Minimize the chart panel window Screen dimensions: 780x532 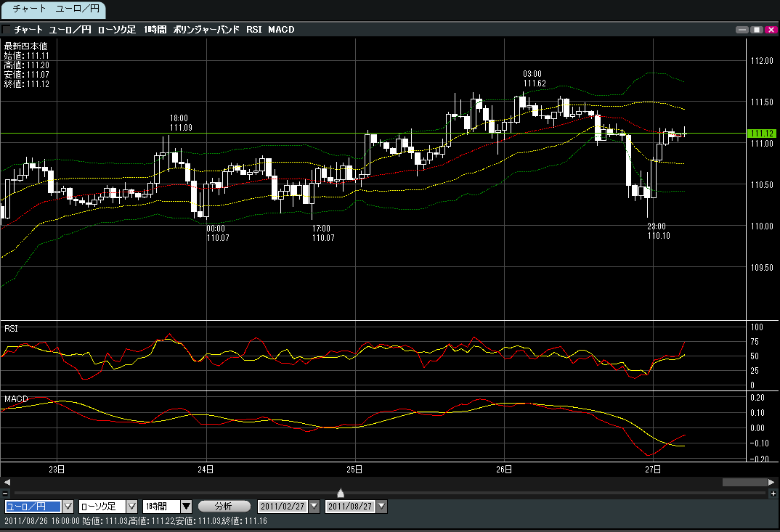[x=742, y=30]
